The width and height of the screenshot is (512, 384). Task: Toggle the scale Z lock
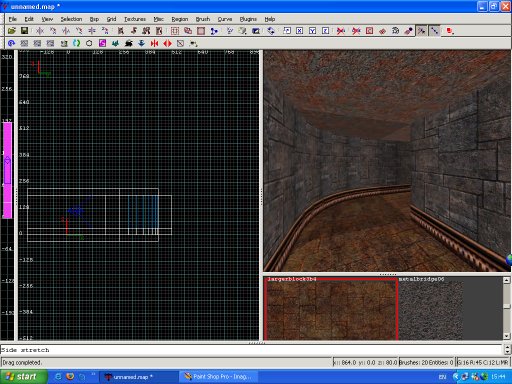point(325,31)
